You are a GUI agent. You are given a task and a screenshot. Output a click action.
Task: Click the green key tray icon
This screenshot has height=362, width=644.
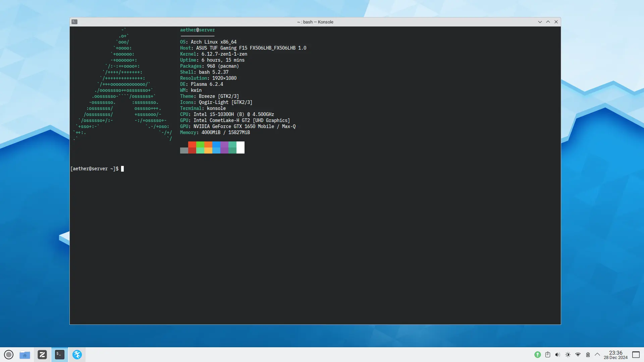pyautogui.click(x=538, y=355)
